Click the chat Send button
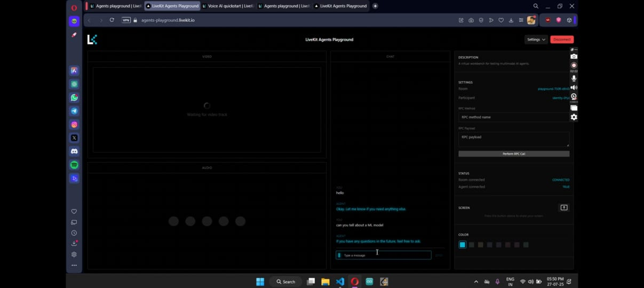644x288 pixels. 439,255
